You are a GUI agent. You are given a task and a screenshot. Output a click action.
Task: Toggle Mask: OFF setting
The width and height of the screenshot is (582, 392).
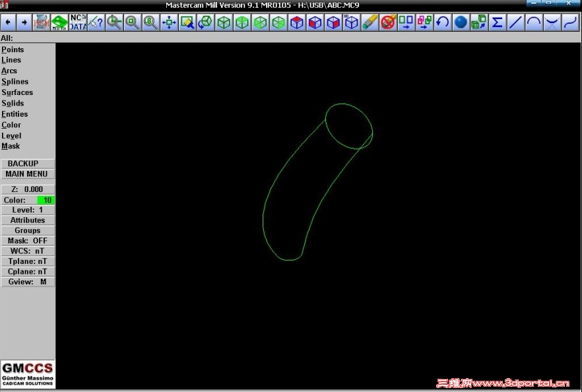coord(28,240)
